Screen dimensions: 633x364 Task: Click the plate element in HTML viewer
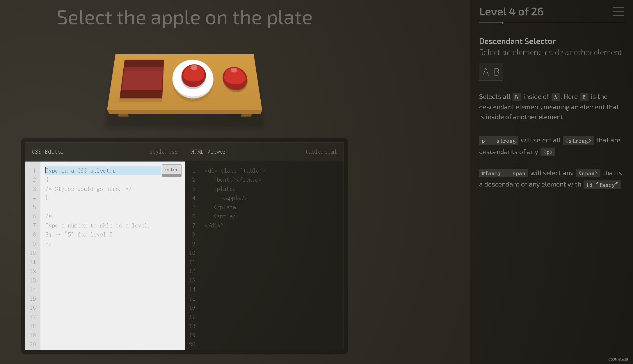(x=224, y=189)
